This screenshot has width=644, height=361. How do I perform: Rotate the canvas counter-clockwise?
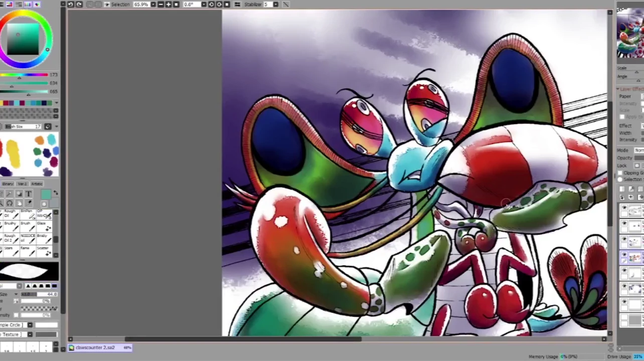(x=211, y=5)
